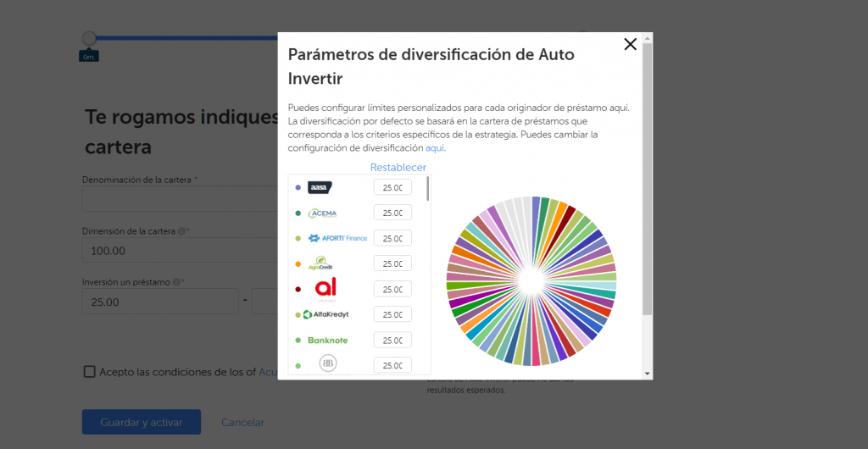This screenshot has width=868, height=449.
Task: Edit the AlfaKredyt limit field
Action: [x=392, y=314]
